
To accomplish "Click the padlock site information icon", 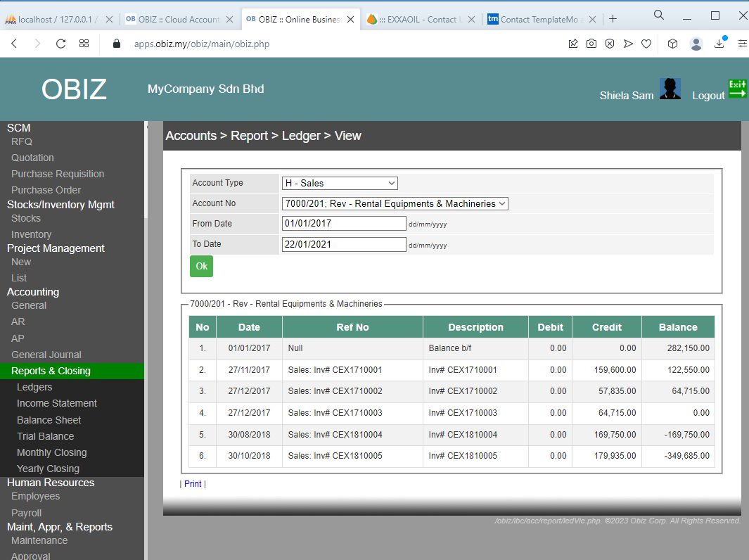I will click(116, 43).
